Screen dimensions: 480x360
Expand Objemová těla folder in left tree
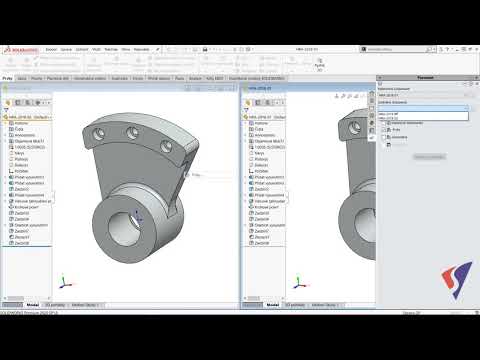point(5,141)
